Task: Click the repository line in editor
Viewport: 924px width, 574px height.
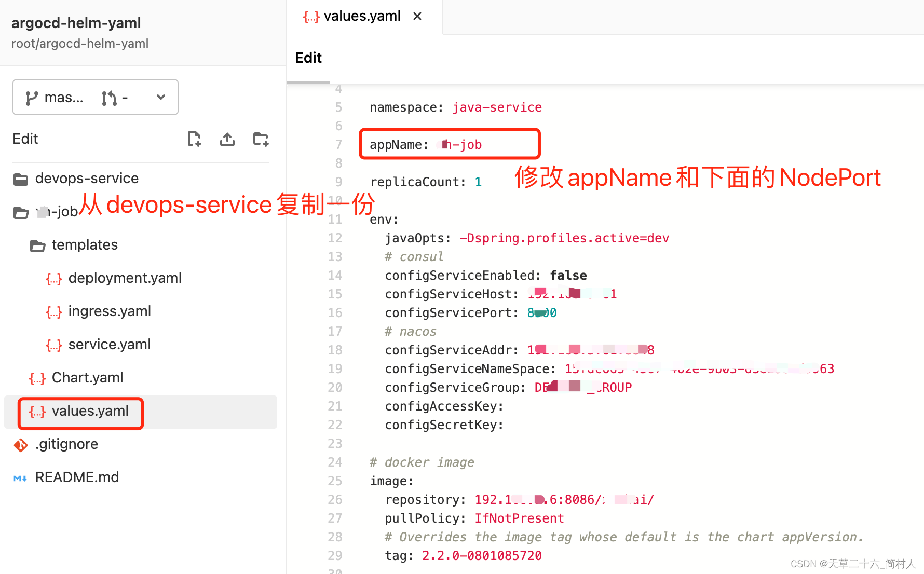Action: (520, 500)
